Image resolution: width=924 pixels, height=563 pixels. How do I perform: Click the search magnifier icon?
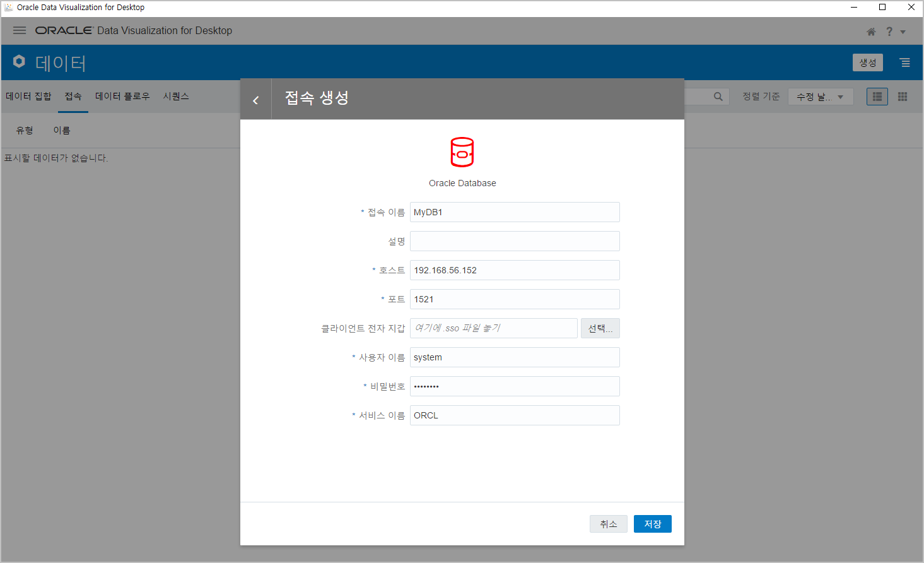pos(718,97)
